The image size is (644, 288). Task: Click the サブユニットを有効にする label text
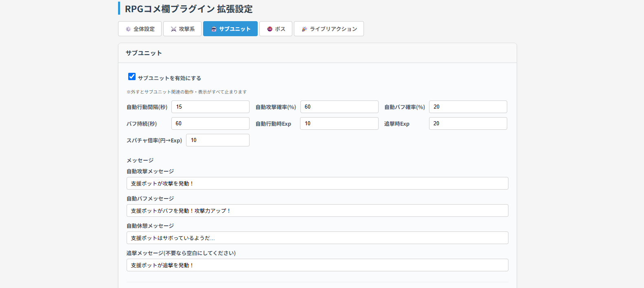pos(169,78)
